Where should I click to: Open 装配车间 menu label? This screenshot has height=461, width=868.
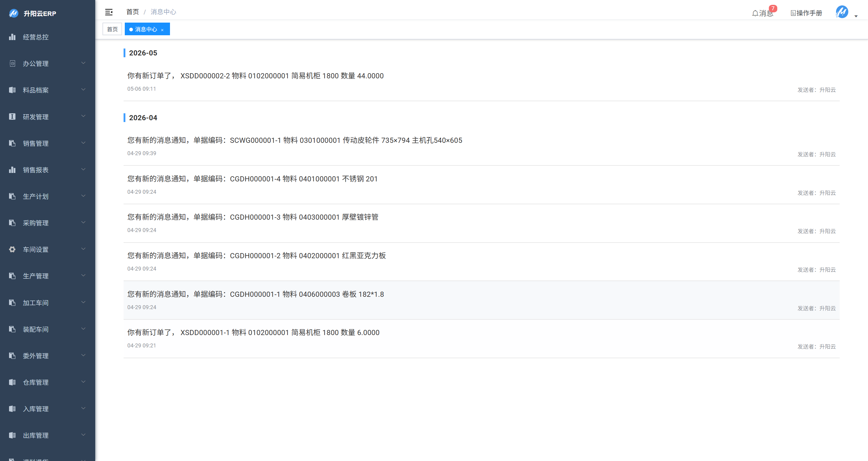click(x=36, y=329)
